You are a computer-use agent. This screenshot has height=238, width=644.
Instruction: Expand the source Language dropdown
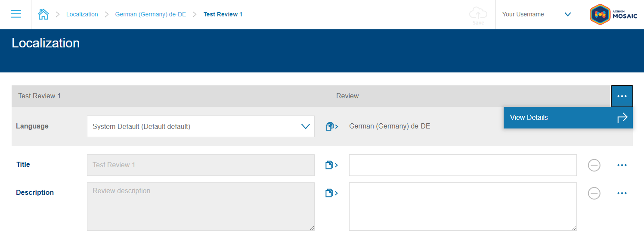(x=201, y=126)
